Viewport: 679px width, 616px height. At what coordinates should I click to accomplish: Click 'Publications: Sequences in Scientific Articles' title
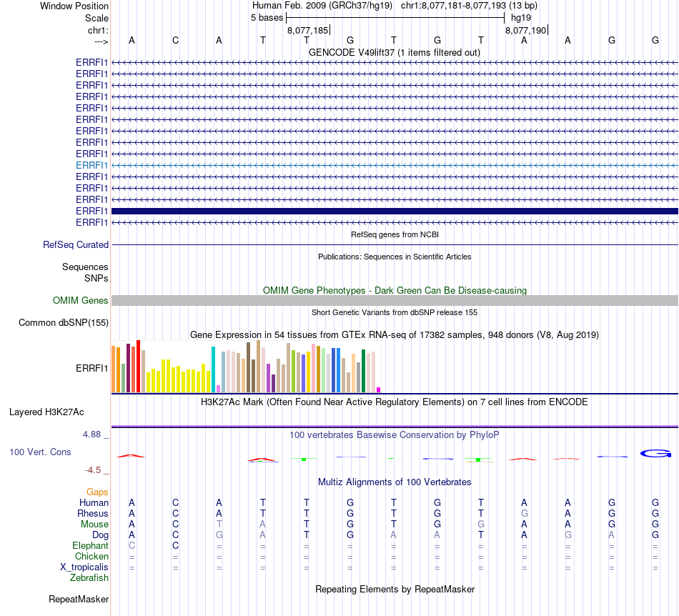click(395, 257)
